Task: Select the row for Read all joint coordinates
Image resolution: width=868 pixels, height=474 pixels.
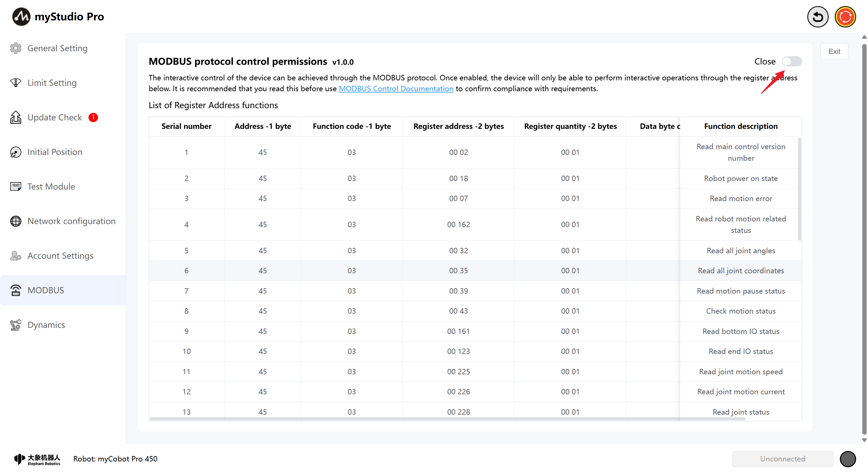Action: click(x=741, y=271)
